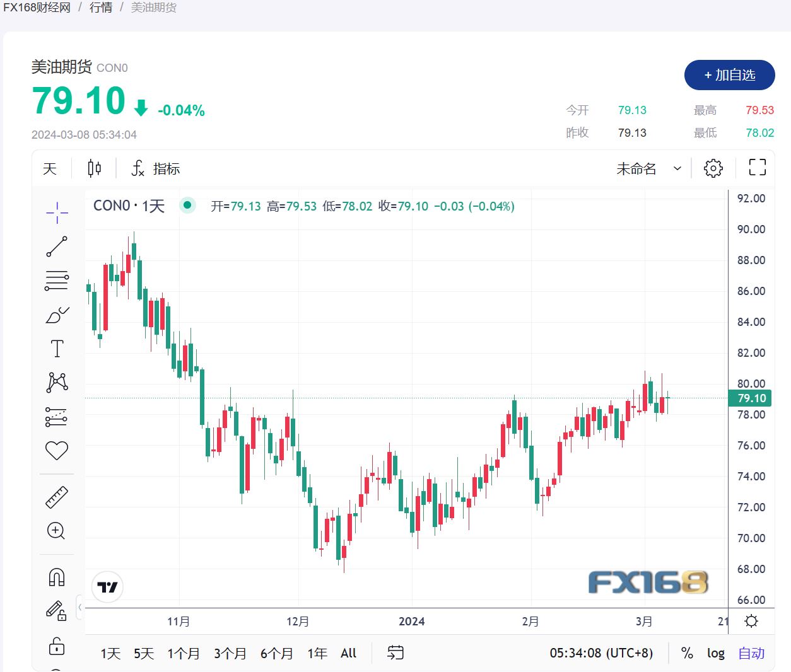The width and height of the screenshot is (791, 672).
Task: Select the trend line drawing tool
Action: [57, 246]
